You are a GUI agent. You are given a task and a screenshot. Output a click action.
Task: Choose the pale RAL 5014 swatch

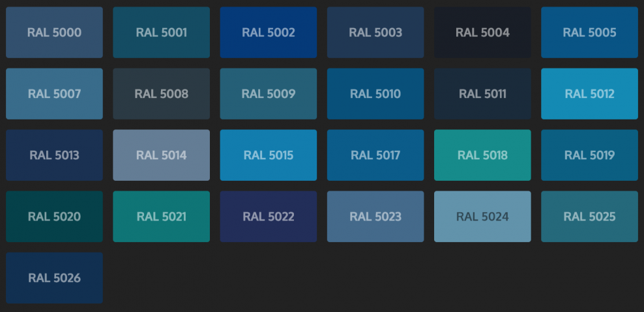pos(161,155)
